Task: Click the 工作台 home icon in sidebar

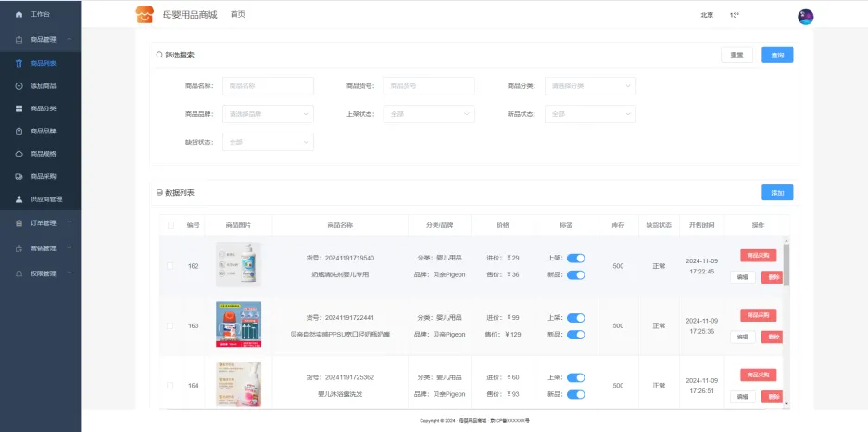Action: click(19, 15)
